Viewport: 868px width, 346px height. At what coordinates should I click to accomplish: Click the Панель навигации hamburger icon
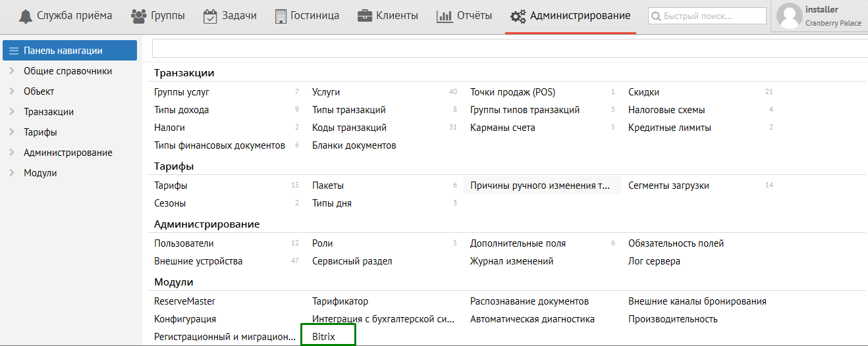(13, 51)
